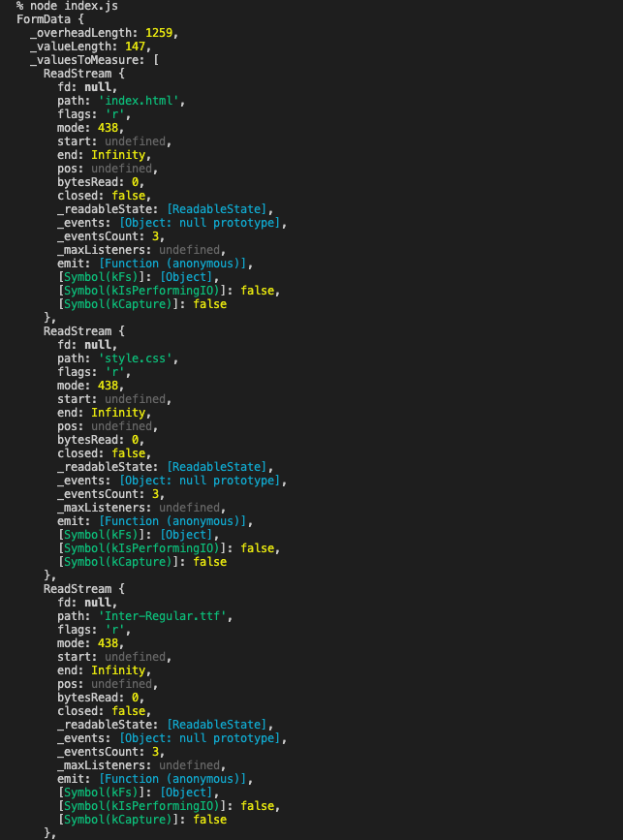Click 'mode: 438' in the style.css stream
623x840 pixels.
(x=87, y=386)
